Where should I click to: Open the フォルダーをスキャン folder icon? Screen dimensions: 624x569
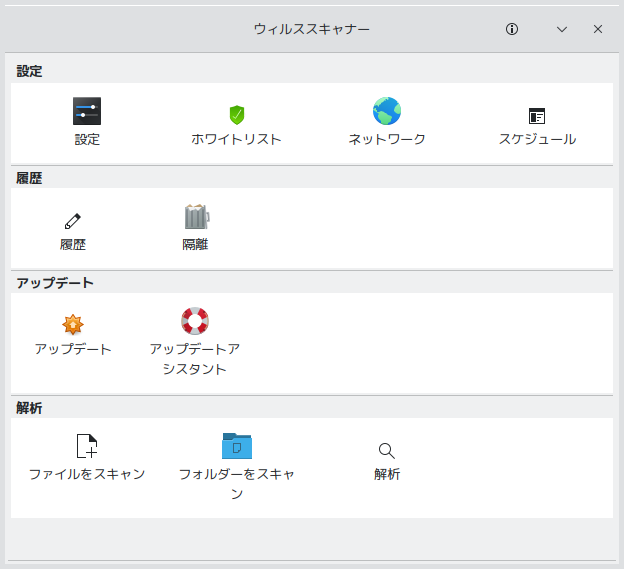[x=237, y=445]
